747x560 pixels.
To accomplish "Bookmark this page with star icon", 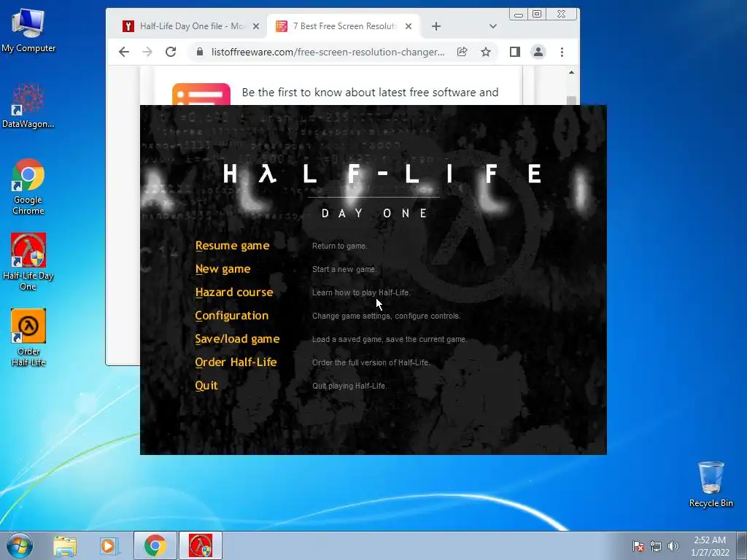I will coord(485,52).
